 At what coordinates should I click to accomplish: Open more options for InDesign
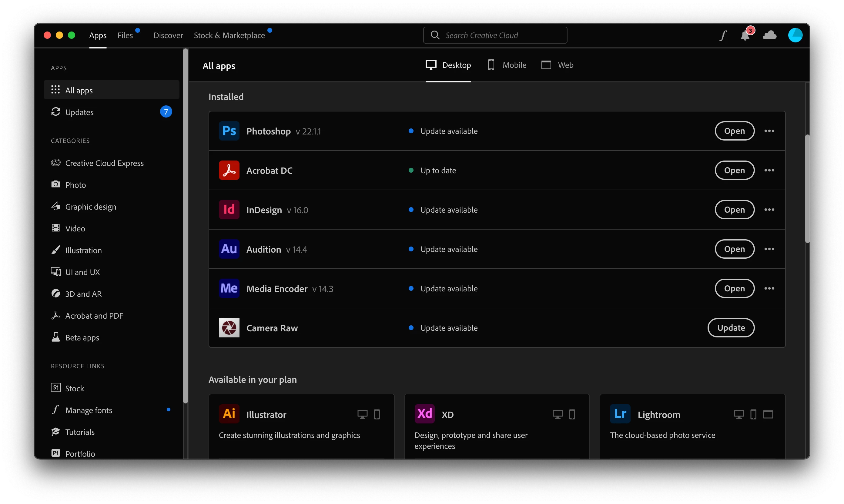point(769,210)
